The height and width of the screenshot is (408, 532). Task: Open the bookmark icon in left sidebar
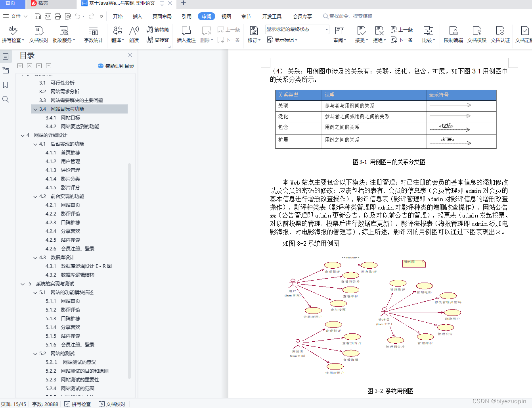(6, 85)
